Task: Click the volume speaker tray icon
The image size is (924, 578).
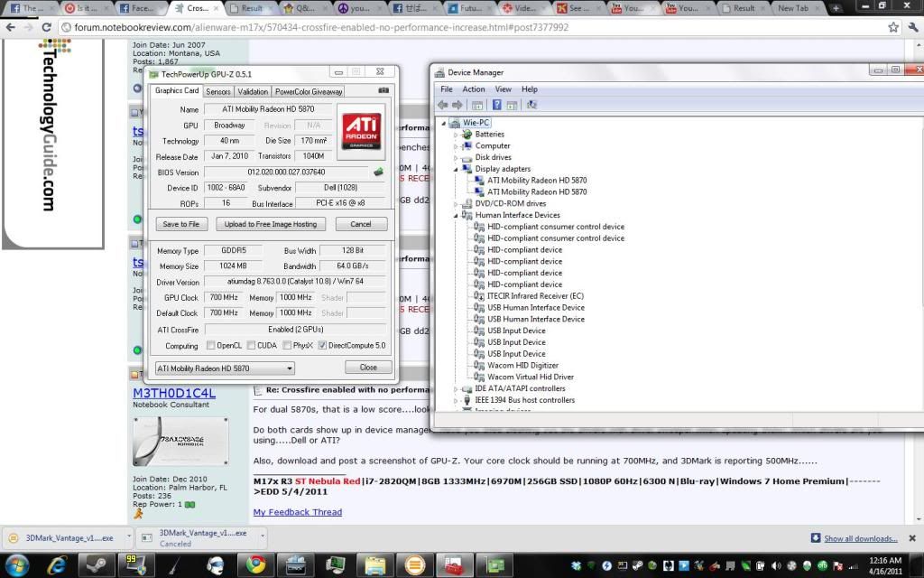Action: pos(776,565)
